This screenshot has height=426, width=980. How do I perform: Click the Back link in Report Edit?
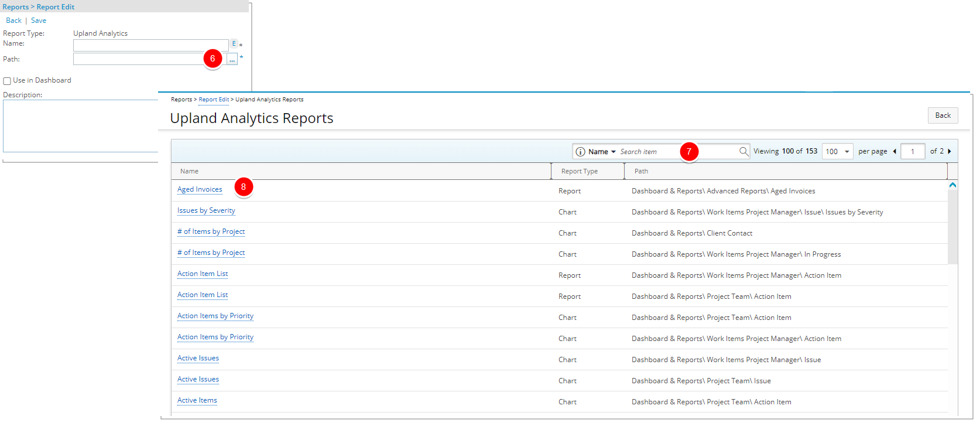(x=13, y=21)
